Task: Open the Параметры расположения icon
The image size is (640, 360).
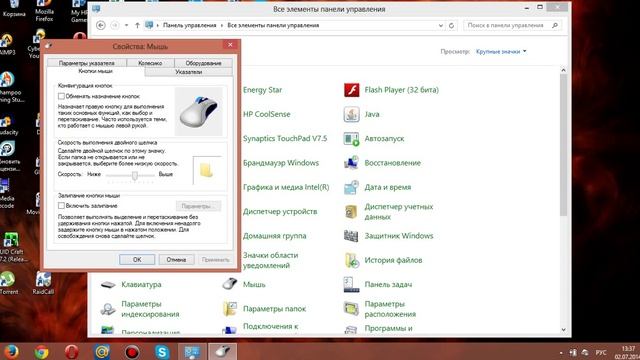Action: pyautogui.click(x=351, y=309)
